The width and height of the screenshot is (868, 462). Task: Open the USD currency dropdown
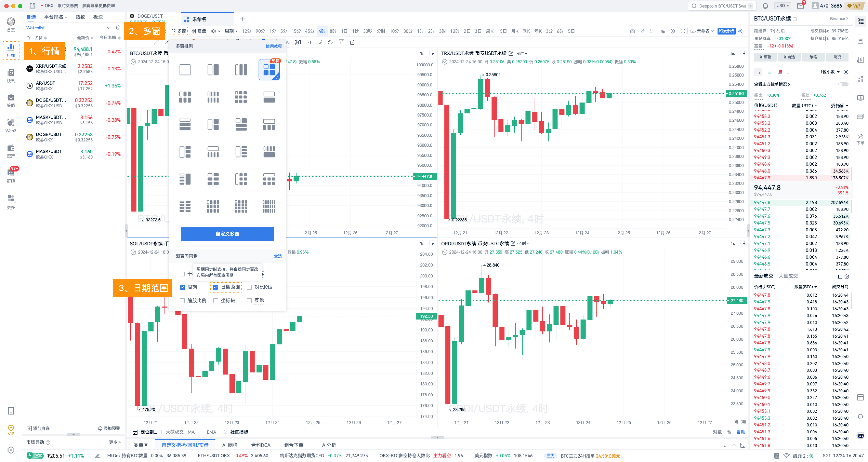[x=782, y=6]
